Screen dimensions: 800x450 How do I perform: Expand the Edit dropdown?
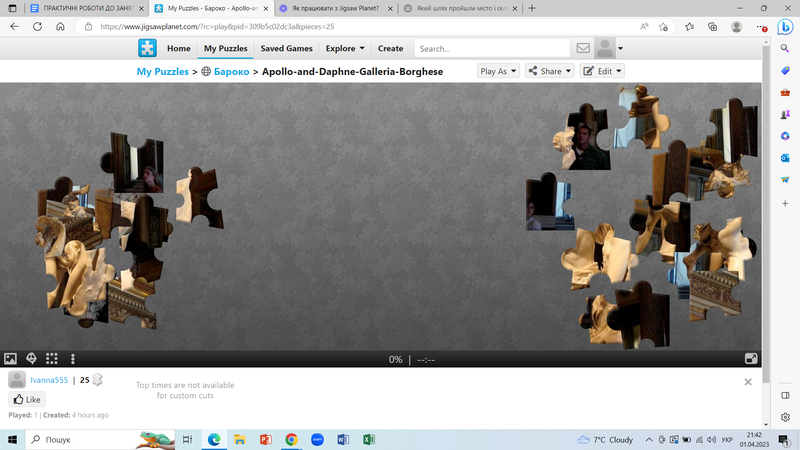(602, 71)
